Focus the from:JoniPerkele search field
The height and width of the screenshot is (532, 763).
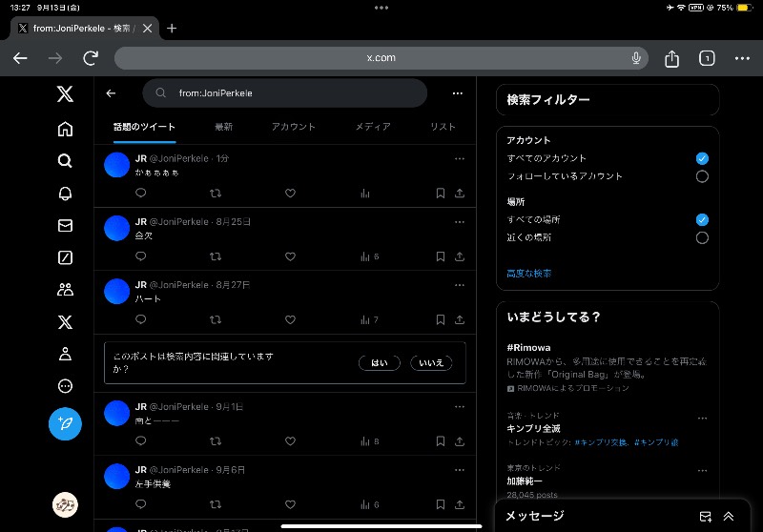[284, 92]
